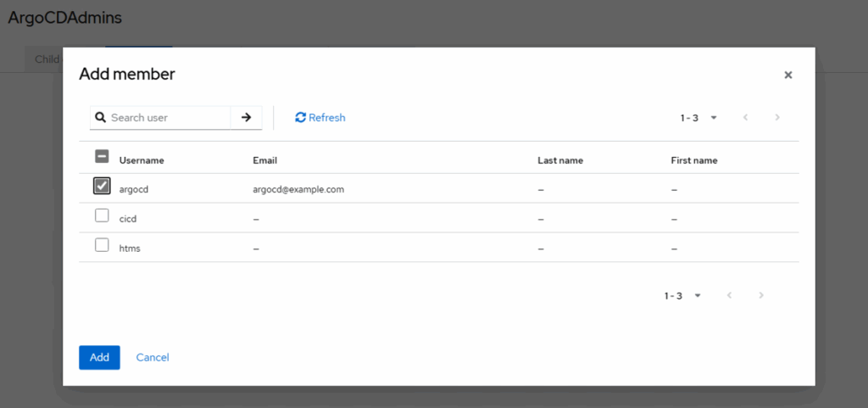Go to next page in bottom pagination

pos(761,296)
